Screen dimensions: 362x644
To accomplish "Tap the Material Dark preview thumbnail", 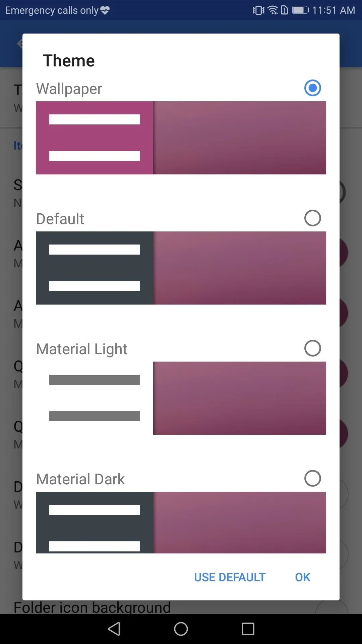I will coord(181,523).
